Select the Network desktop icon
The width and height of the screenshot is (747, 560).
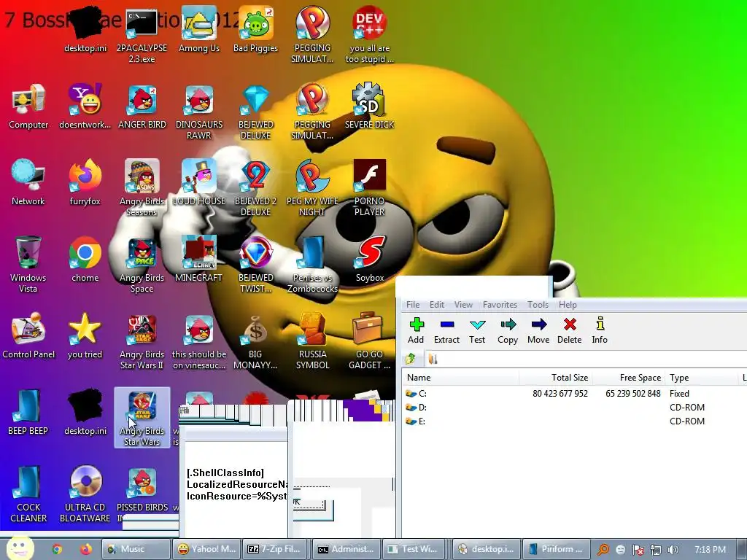28,183
